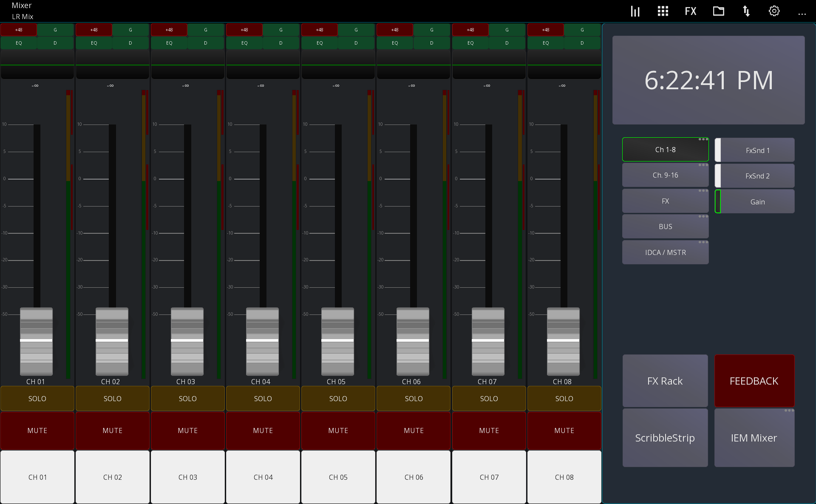Expand options dots on the IEM Mixer button
This screenshot has width=816, height=504.
pyautogui.click(x=789, y=411)
